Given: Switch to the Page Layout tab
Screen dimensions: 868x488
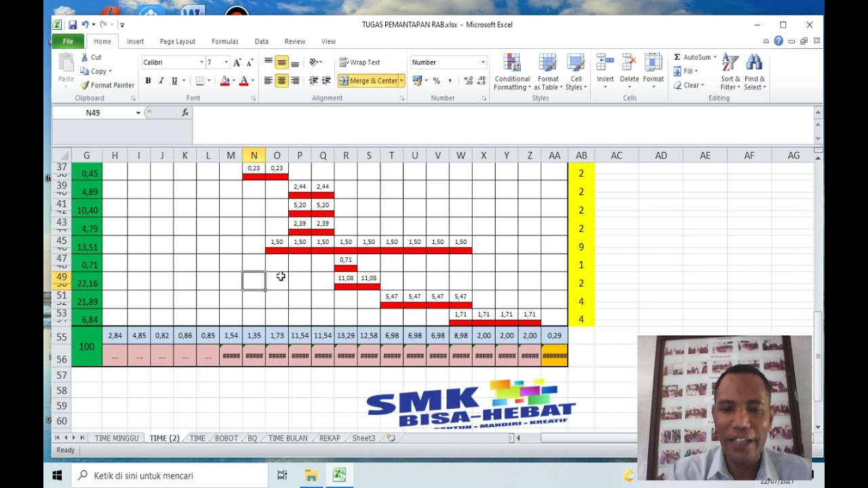Looking at the screenshot, I should coord(178,41).
